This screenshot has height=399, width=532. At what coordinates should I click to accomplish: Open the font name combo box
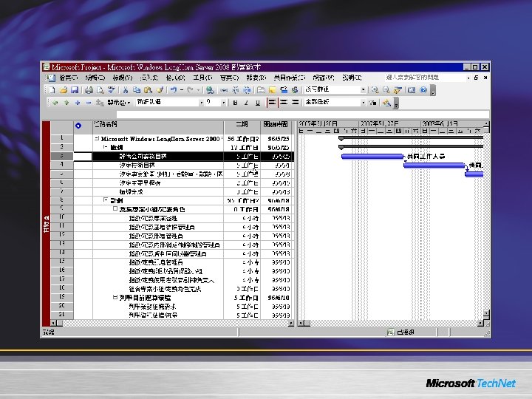point(170,102)
